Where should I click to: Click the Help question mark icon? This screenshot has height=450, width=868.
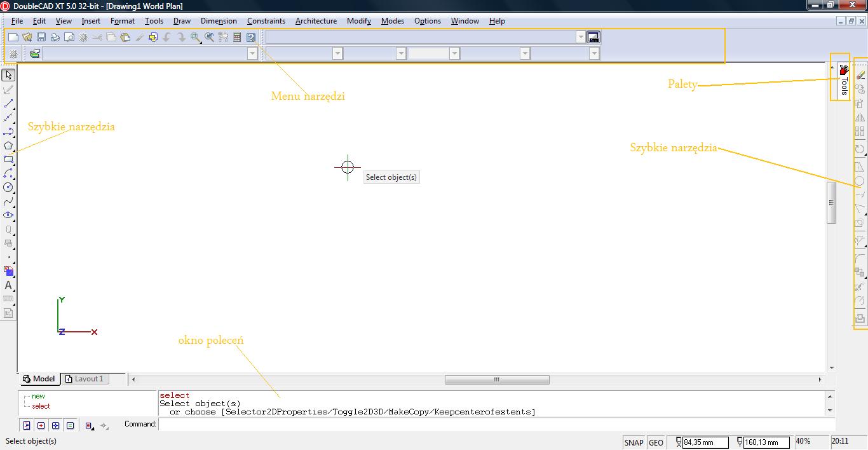[251, 37]
